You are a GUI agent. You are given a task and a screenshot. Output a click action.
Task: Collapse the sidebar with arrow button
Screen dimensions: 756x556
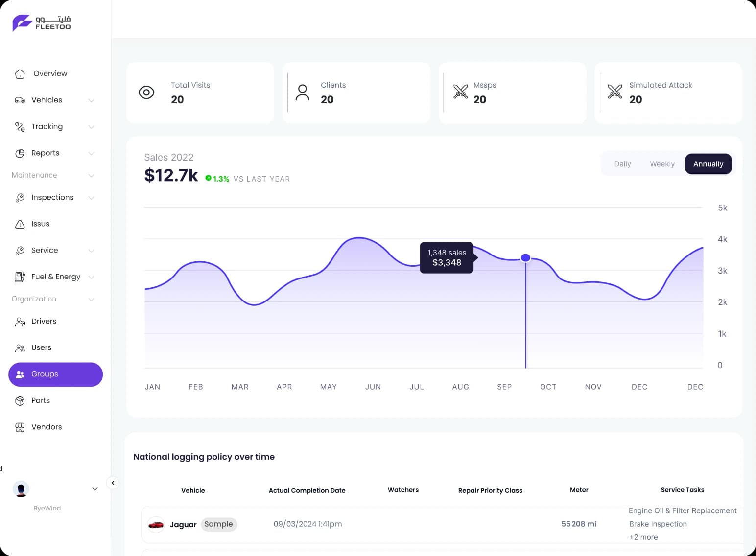click(113, 483)
